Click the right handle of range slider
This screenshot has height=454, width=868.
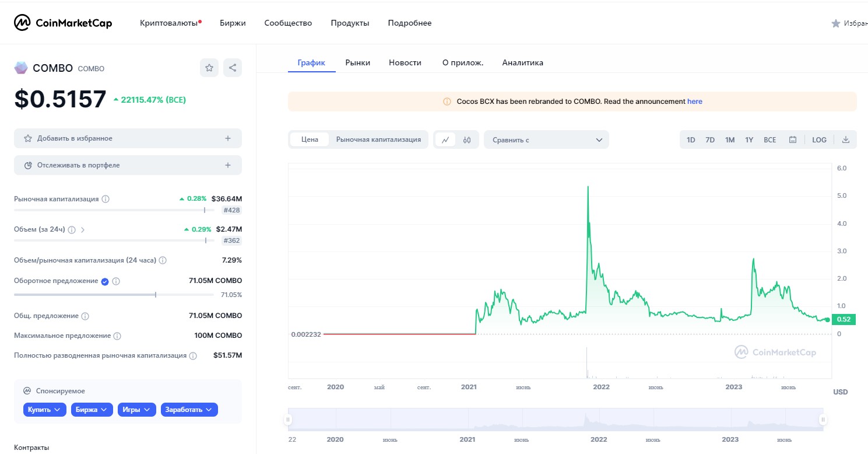823,420
